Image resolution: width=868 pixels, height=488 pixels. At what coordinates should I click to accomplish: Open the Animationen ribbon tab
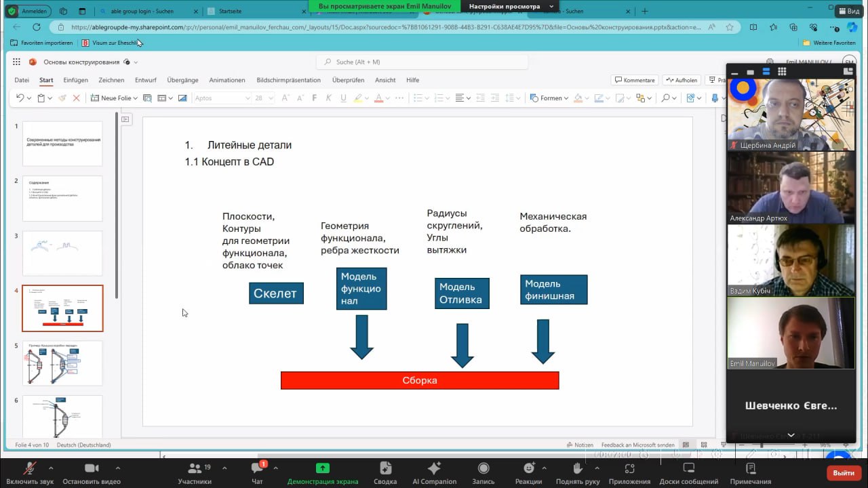click(227, 80)
